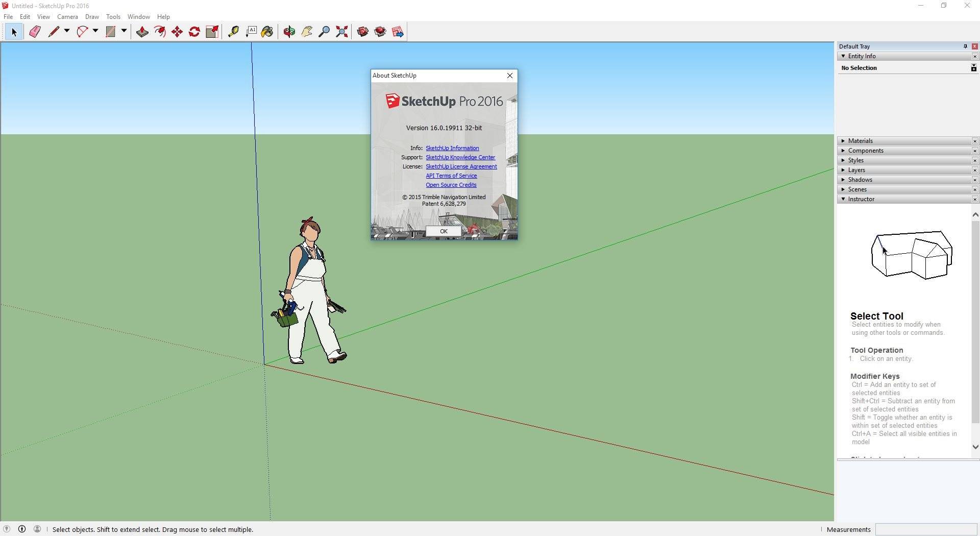Select the Tape Measure tool

[233, 32]
